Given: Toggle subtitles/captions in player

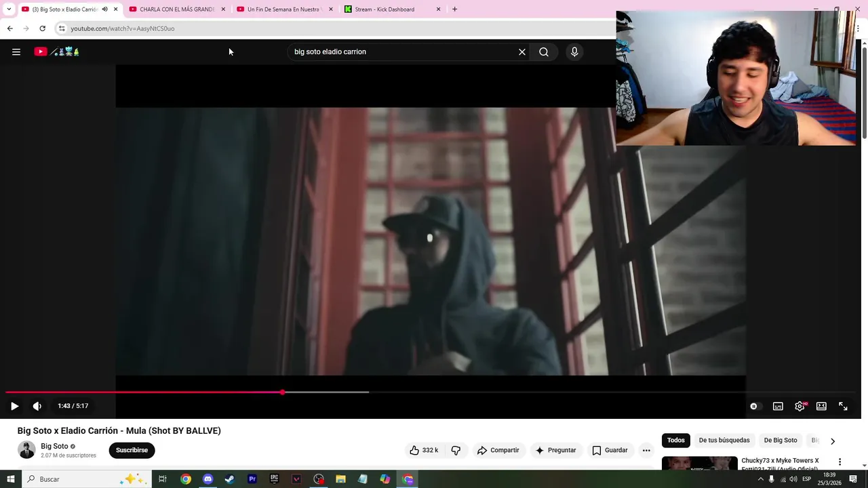Looking at the screenshot, I should 778,406.
